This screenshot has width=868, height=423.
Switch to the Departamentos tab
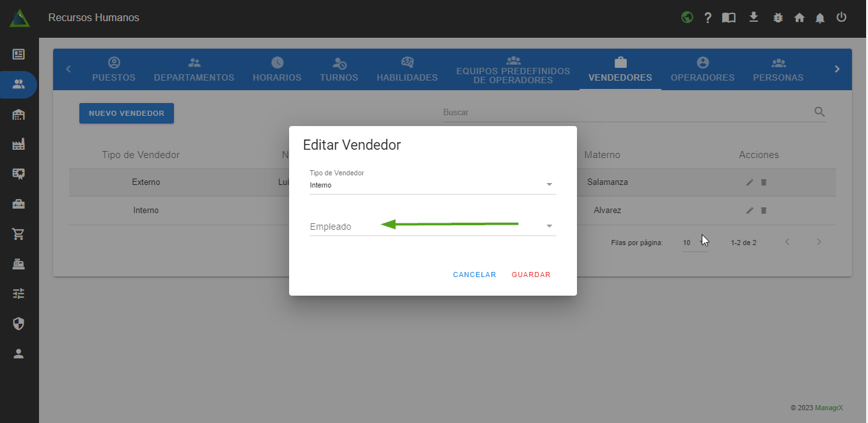pos(194,70)
